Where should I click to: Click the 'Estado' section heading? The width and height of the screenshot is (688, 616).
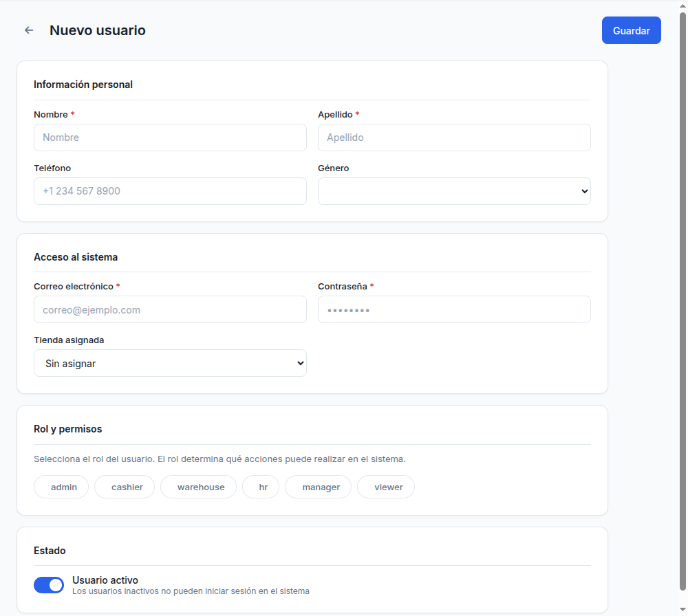point(50,551)
